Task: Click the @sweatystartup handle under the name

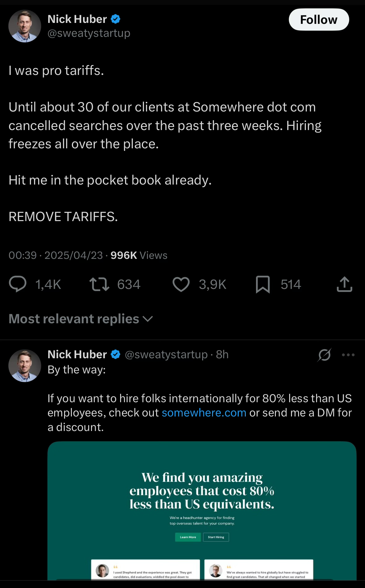Action: (x=89, y=33)
